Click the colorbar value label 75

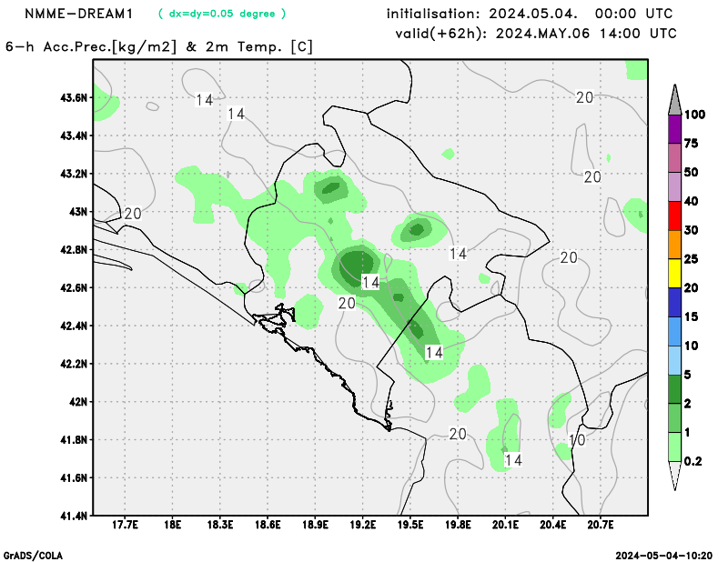pyautogui.click(x=692, y=144)
